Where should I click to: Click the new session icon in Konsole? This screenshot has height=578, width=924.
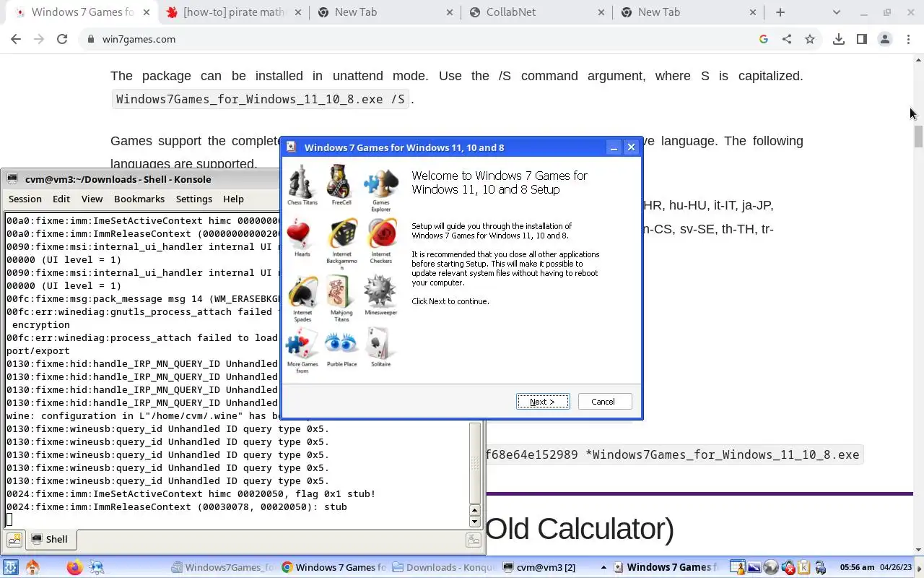[x=14, y=539]
